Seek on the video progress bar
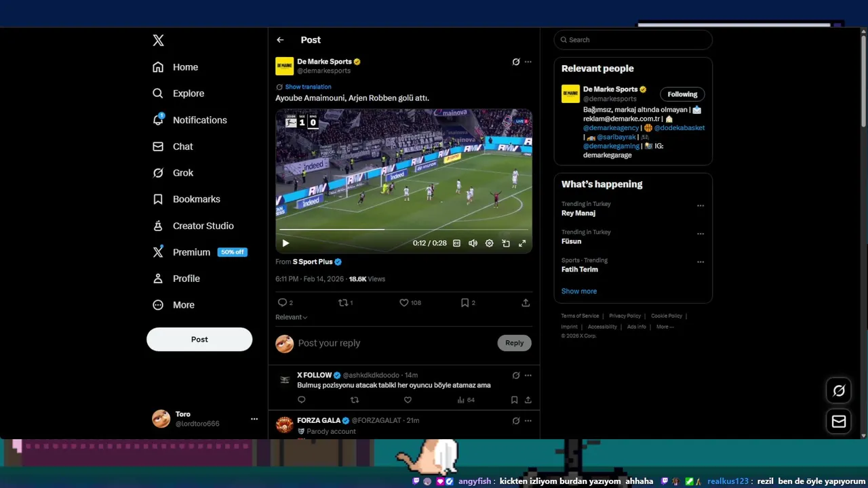Viewport: 868px width, 488px height. click(404, 229)
